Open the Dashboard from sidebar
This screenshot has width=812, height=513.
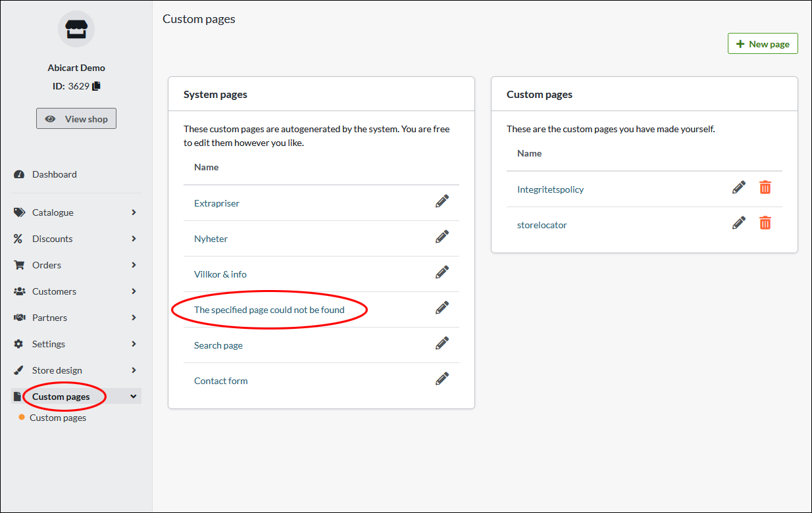[x=54, y=174]
